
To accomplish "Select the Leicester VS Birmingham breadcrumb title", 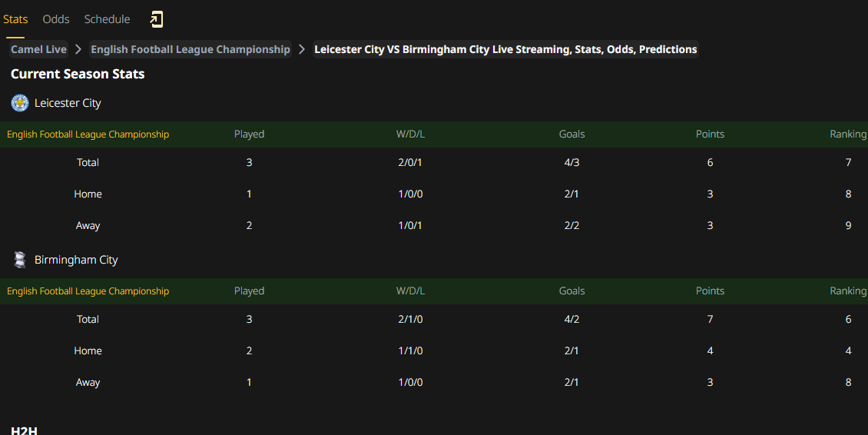I will 505,49.
